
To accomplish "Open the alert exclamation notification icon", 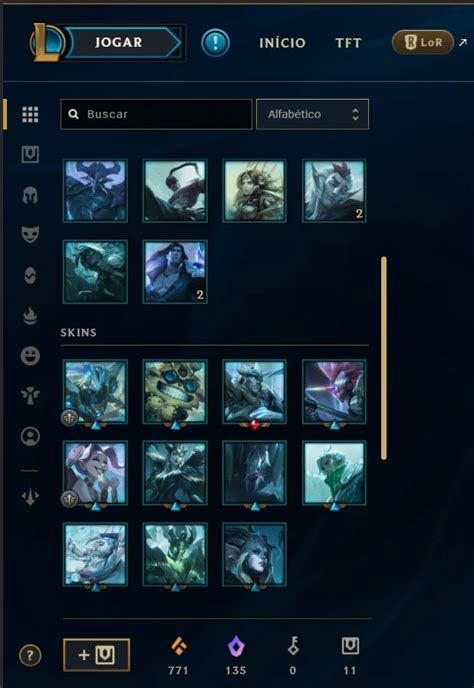I will [215, 43].
